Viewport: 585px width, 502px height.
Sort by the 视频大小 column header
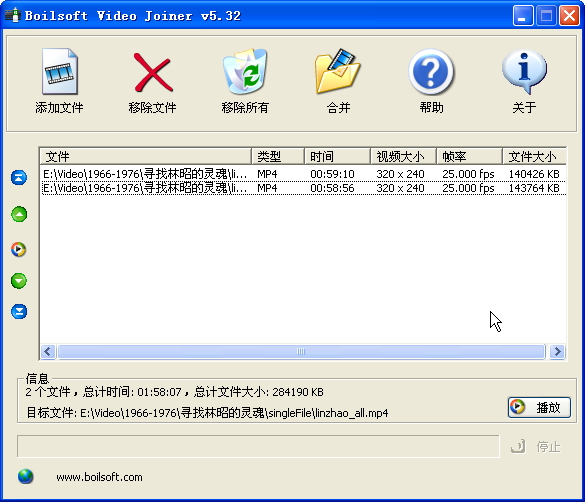click(403, 156)
